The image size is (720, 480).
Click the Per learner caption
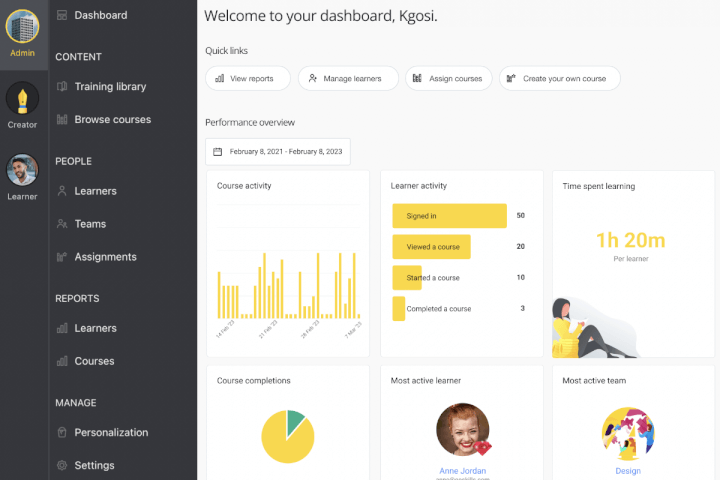631,259
